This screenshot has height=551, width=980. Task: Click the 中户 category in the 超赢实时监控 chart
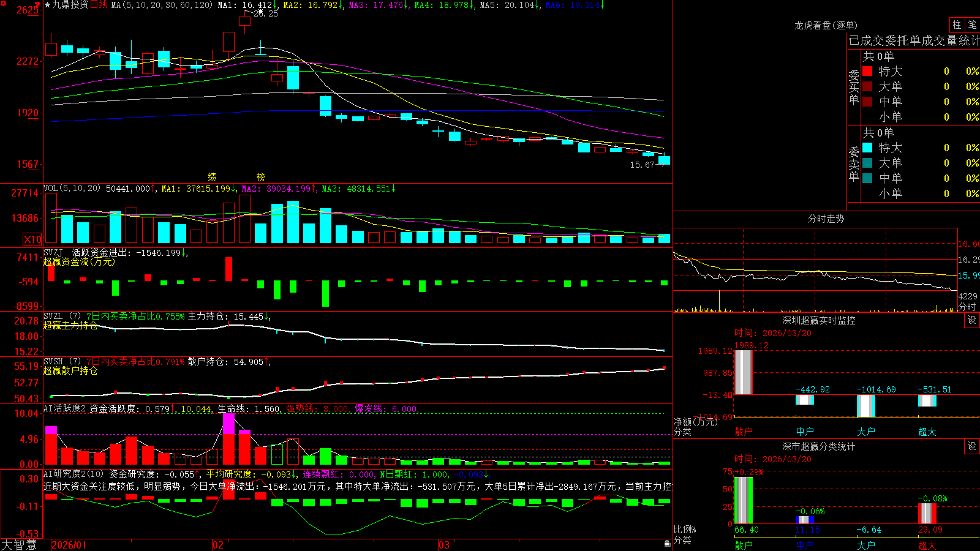click(805, 432)
